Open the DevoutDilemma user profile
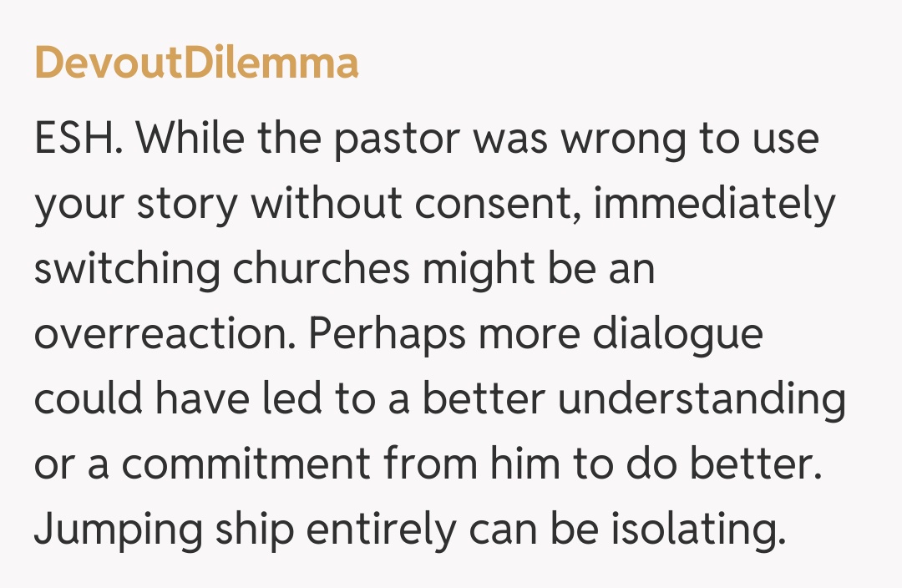Image resolution: width=902 pixels, height=588 pixels. click(196, 63)
